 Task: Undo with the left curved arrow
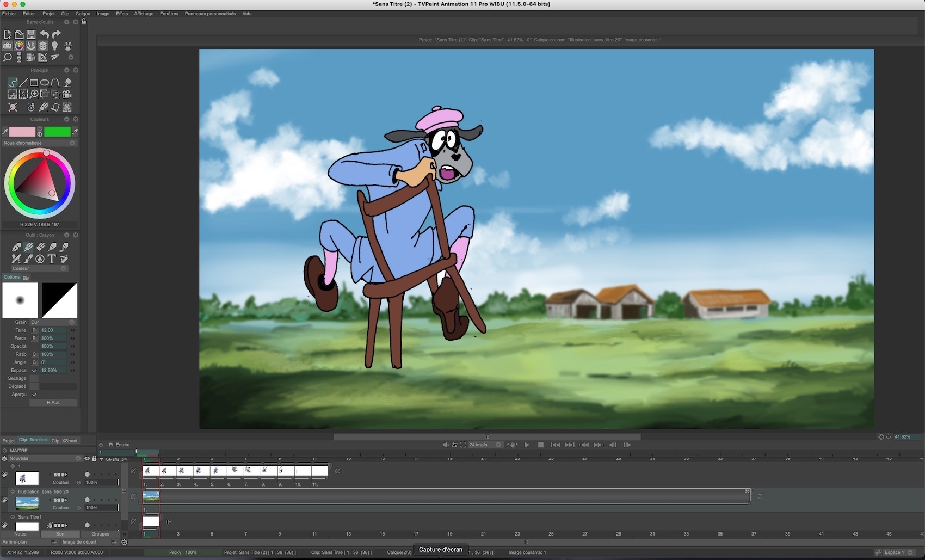(x=44, y=34)
